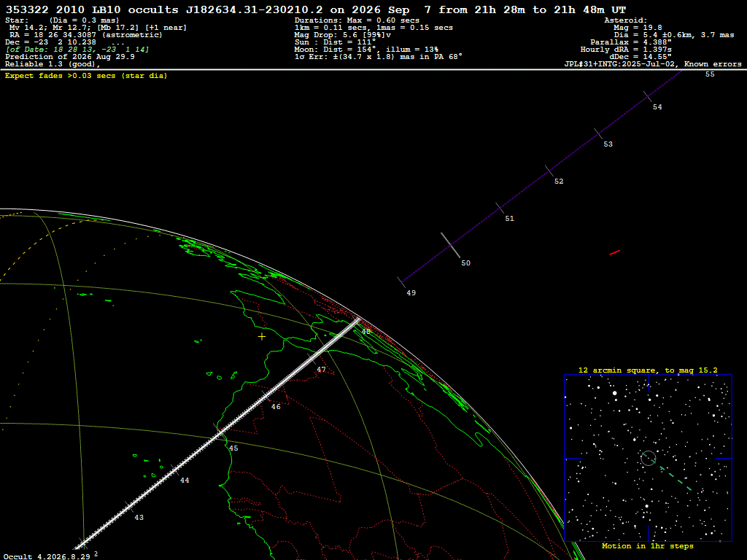Screen dimensions: 747x560
Task: Click minute label 52 on dotted path
Action: point(559,182)
